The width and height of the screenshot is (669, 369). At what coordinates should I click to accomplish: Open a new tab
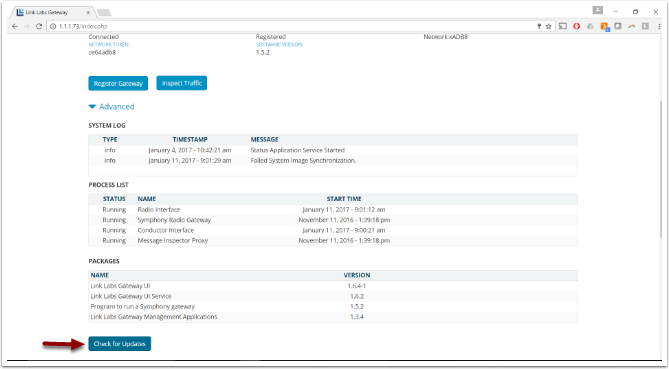coord(104,13)
